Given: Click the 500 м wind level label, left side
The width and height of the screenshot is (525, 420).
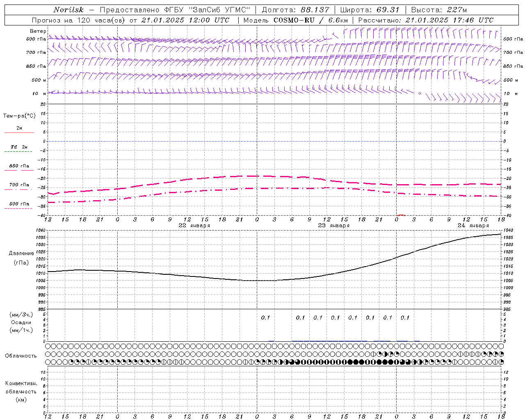Looking at the screenshot, I should tap(39, 80).
